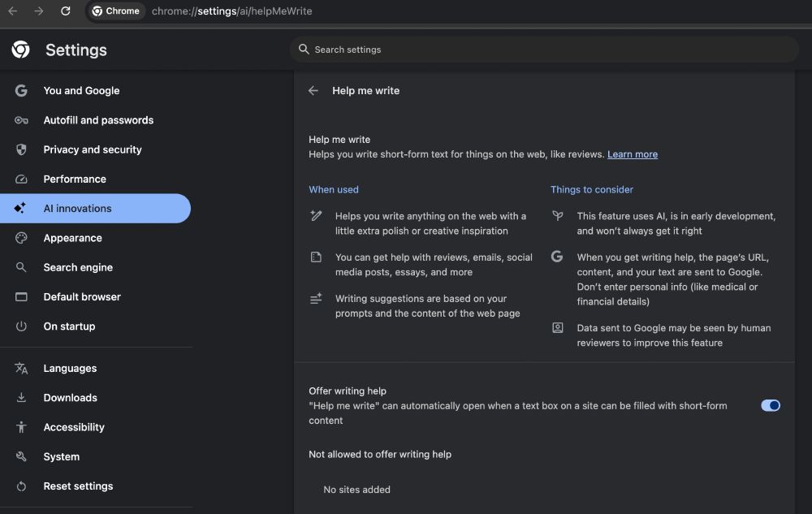Select AI innovations in sidebar

95,209
